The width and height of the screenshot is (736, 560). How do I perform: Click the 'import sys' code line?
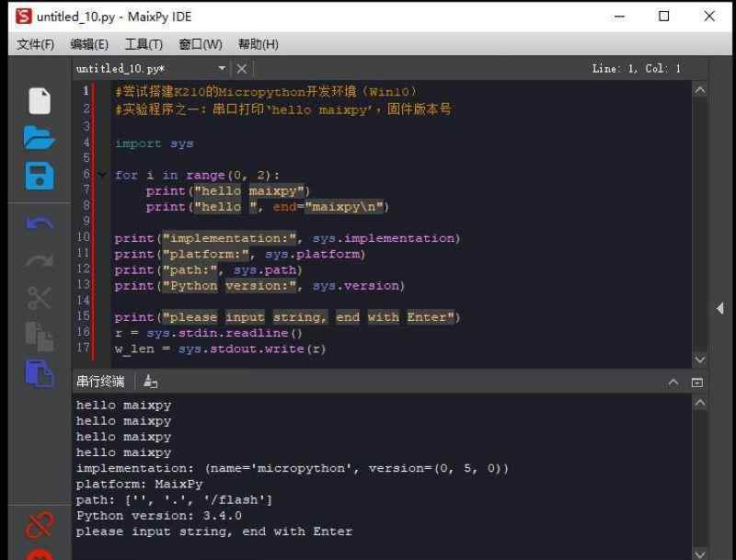pyautogui.click(x=154, y=143)
